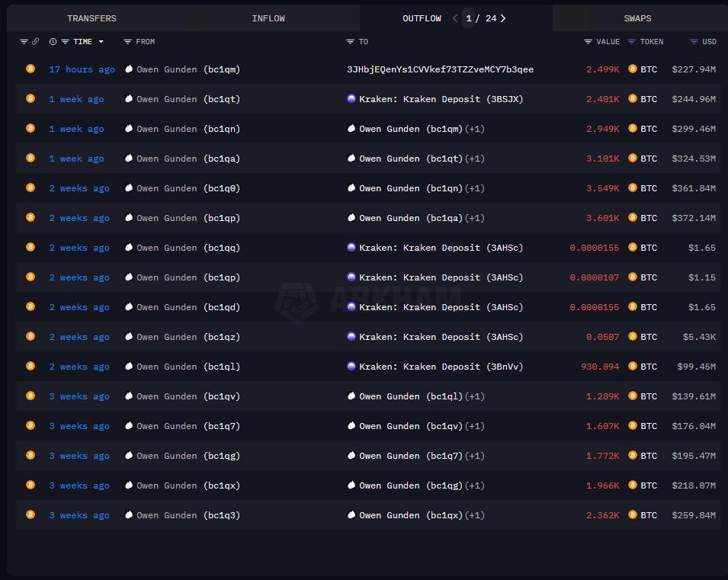Open Kraken Deposit (3BSJX) entity
The image size is (728, 580).
point(441,99)
